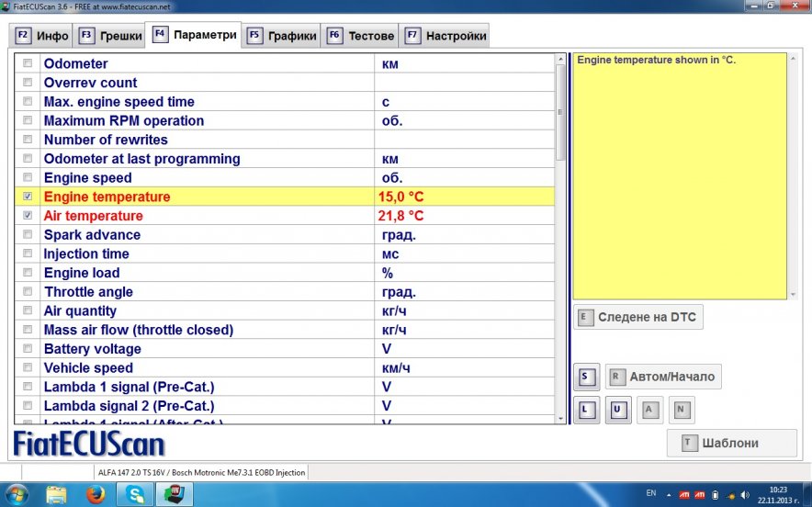
Task: Click the grayed A key button
Action: 649,410
